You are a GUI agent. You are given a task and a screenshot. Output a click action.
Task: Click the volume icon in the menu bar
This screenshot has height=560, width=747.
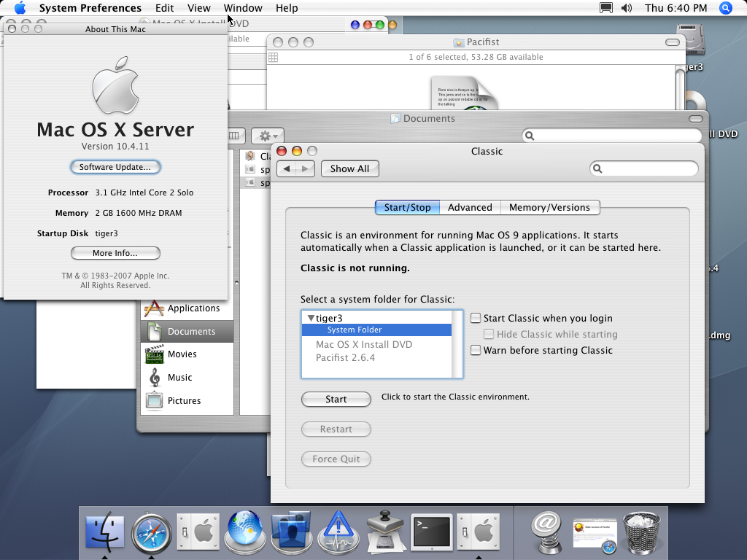(627, 8)
